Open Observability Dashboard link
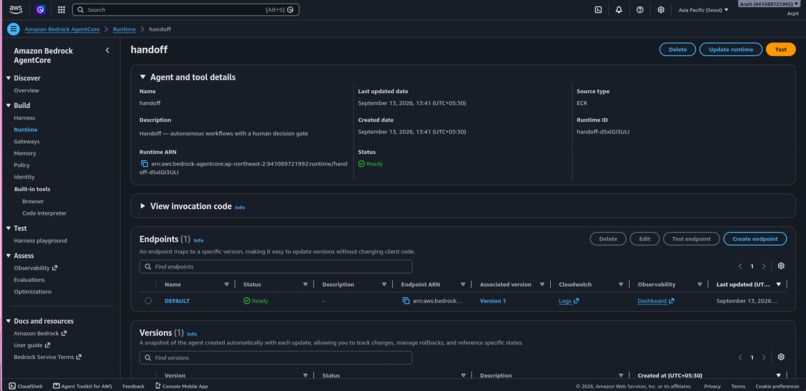The height and width of the screenshot is (391, 806). [656, 301]
